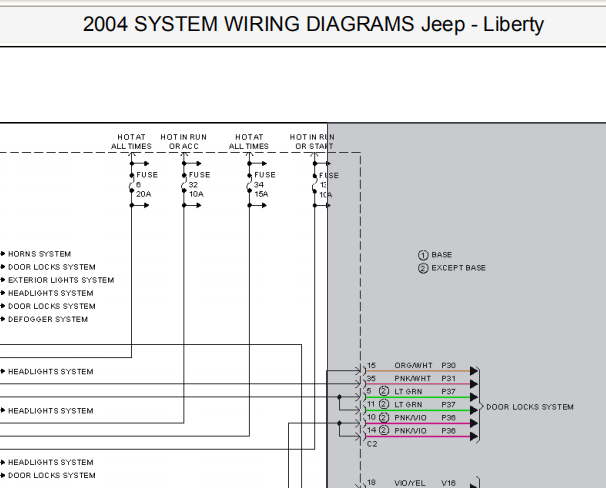Click the "EXTERIOR LIGHTS SYSTEM" reference
Image resolution: width=606 pixels, height=488 pixels.
point(61,280)
